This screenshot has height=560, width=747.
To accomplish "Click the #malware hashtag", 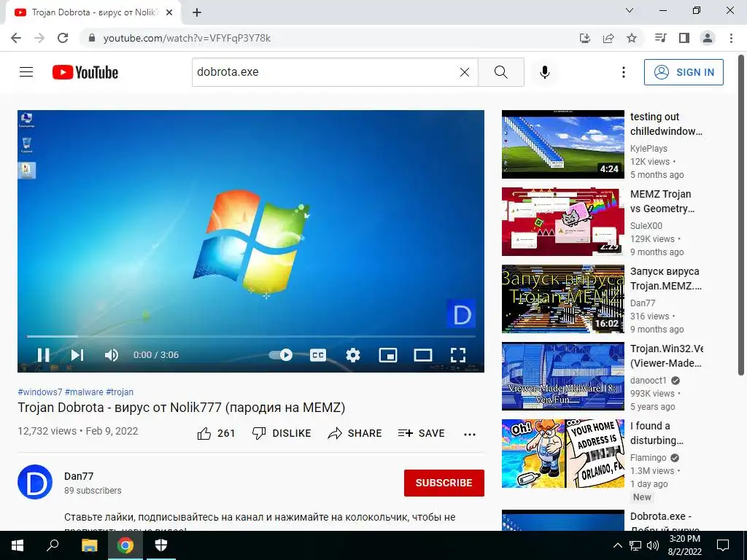I will pos(84,392).
